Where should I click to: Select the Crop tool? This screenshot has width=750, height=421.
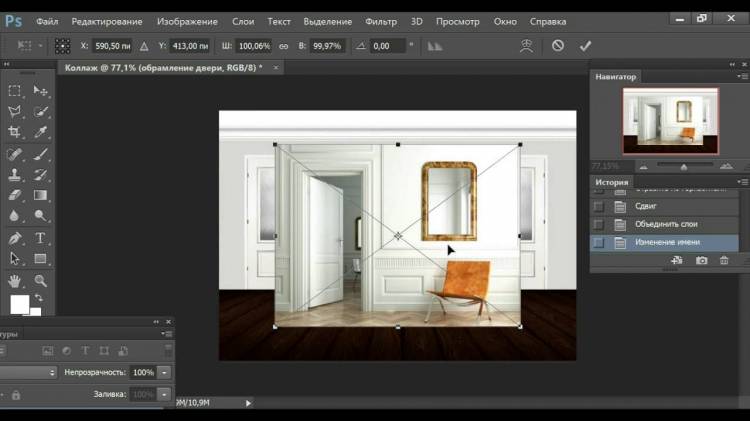point(14,132)
